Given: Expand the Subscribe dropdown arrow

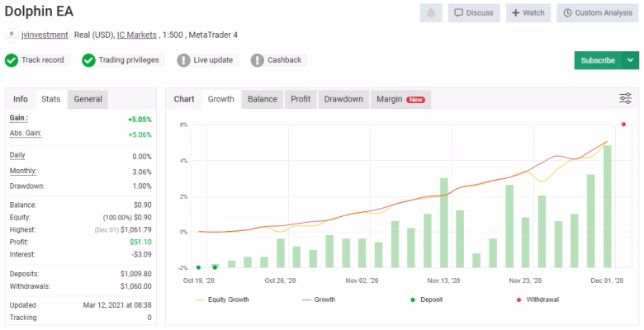Looking at the screenshot, I should (x=631, y=60).
